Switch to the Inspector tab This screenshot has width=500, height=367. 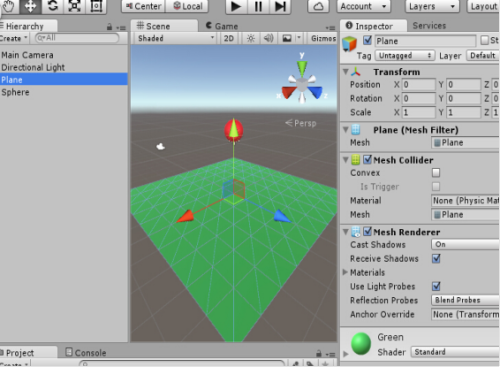click(x=373, y=26)
